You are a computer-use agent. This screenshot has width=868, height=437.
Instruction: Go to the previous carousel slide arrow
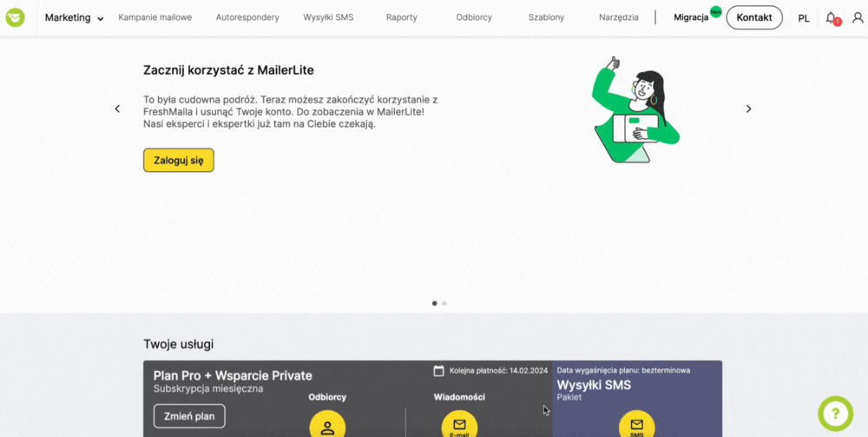pyautogui.click(x=117, y=109)
